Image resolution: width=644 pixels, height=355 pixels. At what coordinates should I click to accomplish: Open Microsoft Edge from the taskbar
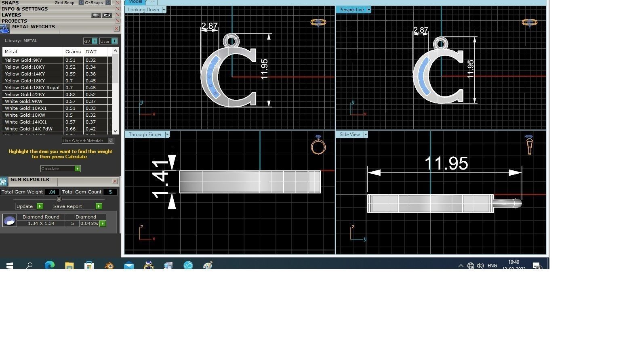(50, 265)
